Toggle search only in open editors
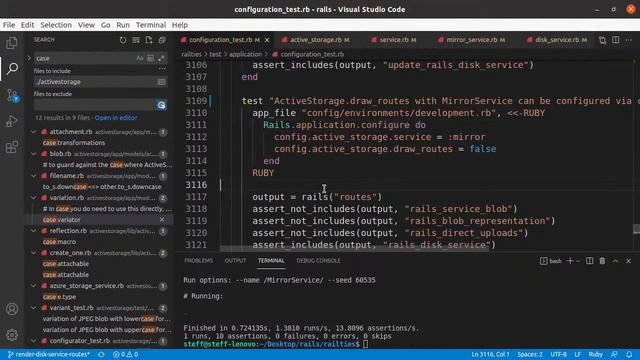Screen dimensions: 640x360 [162, 82]
